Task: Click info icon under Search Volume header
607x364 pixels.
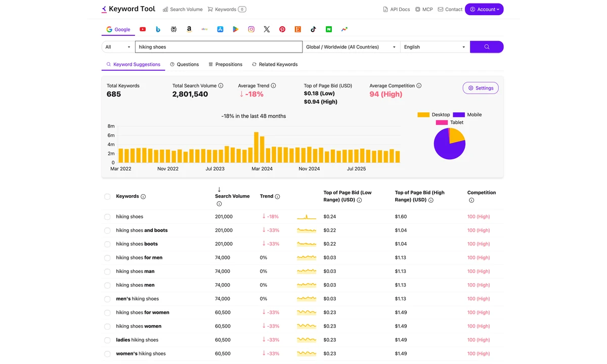Action: 219,204
